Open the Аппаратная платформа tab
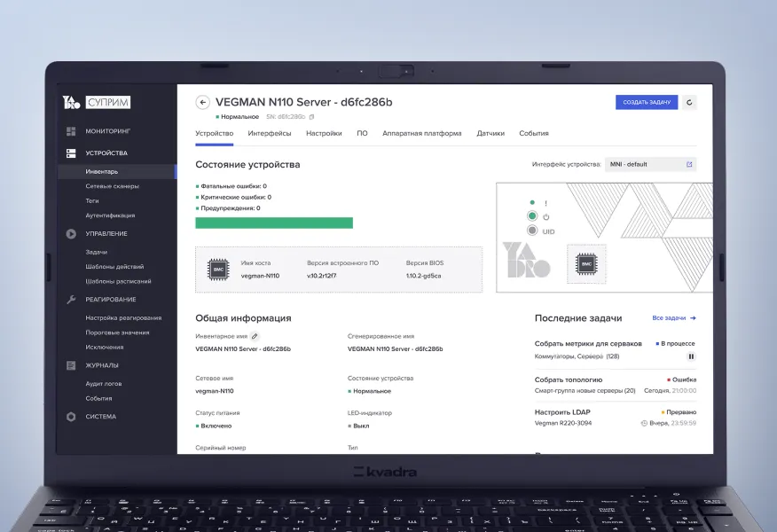 pyautogui.click(x=421, y=133)
